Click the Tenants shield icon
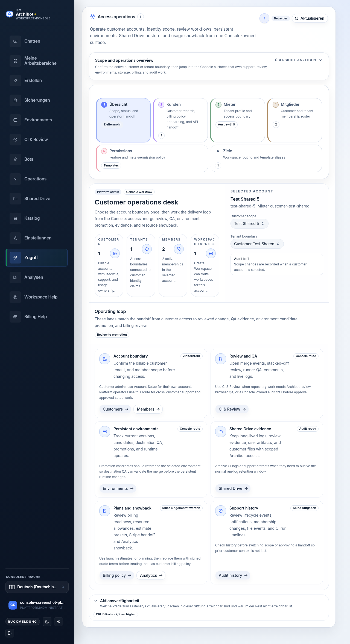 pos(147,249)
